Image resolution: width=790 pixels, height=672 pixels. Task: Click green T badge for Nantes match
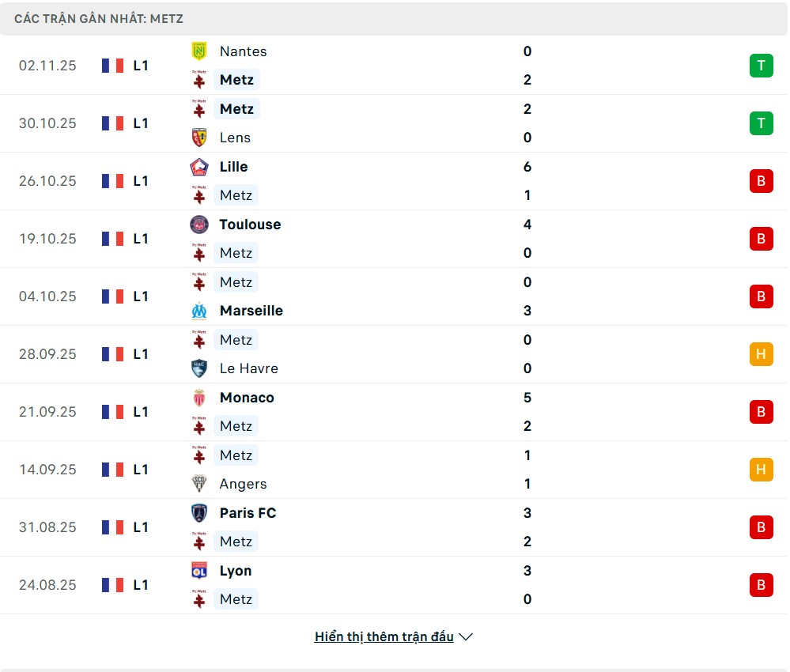tap(761, 66)
